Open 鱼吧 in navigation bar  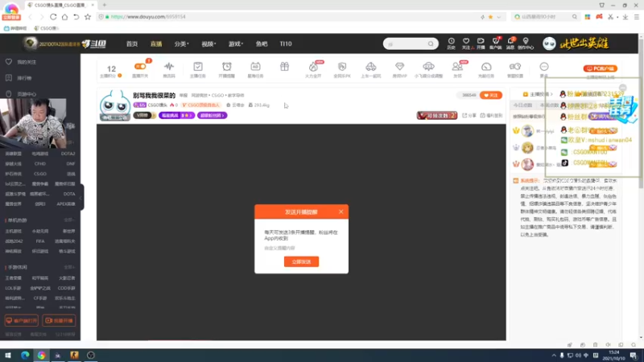pyautogui.click(x=262, y=44)
